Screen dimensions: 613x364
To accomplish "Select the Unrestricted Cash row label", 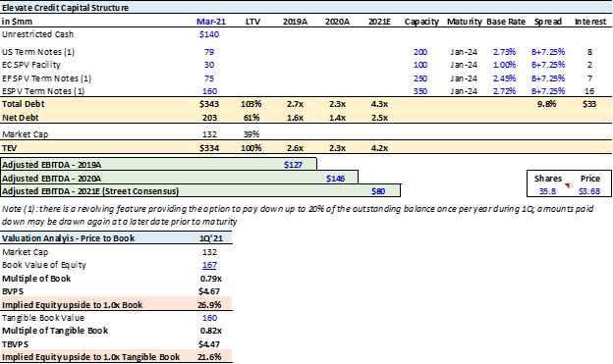I will click(x=37, y=34).
